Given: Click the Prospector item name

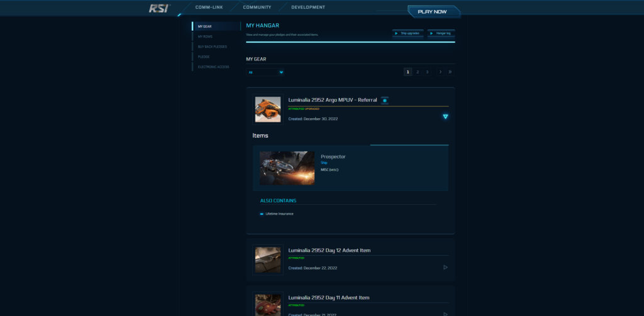Looking at the screenshot, I should 333,157.
